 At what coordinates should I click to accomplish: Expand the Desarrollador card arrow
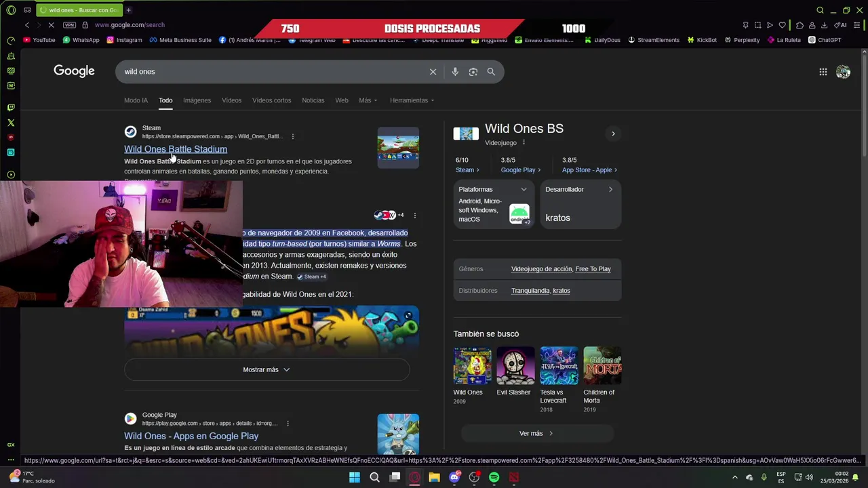click(610, 189)
